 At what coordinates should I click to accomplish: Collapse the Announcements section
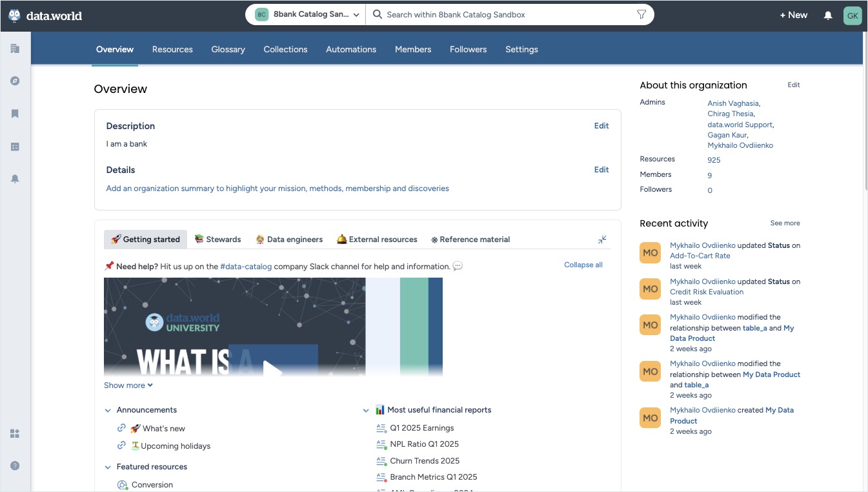pos(107,410)
